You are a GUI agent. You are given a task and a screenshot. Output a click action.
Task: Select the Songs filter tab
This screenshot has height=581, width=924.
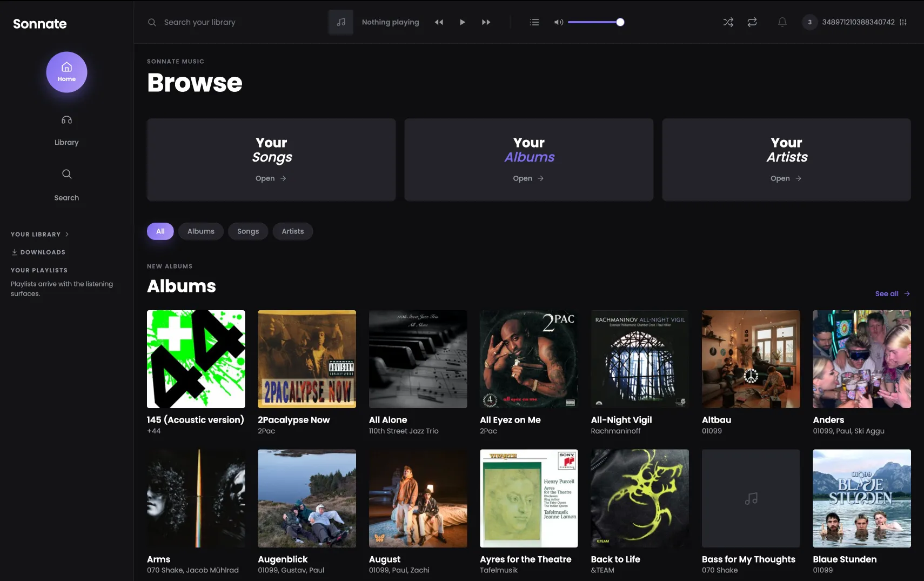(x=248, y=231)
